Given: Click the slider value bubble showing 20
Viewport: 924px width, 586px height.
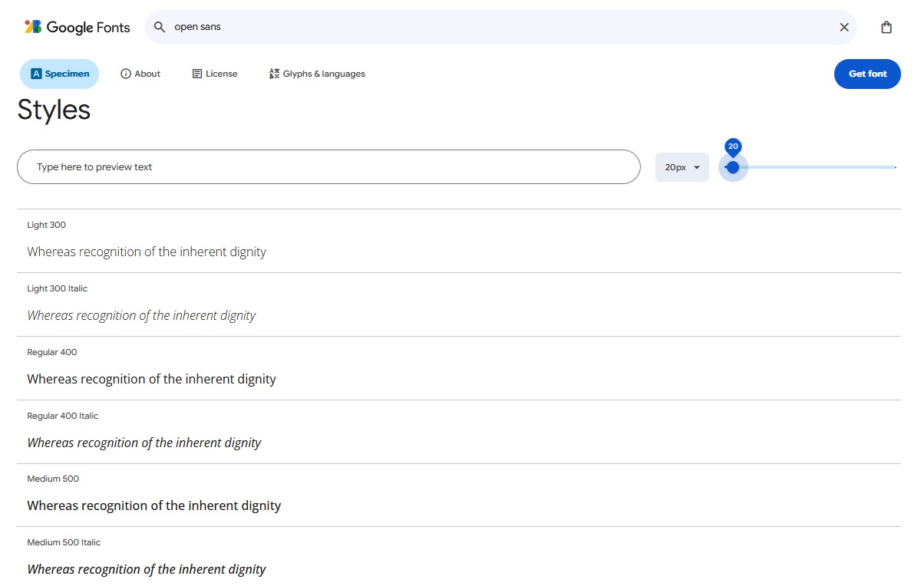Looking at the screenshot, I should [733, 146].
